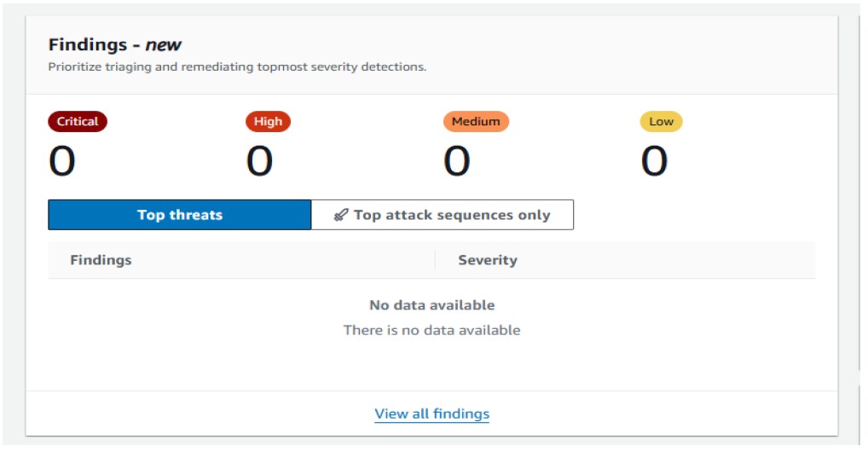Click 'There is no data available' text
This screenshot has height=457, width=868.
click(431, 330)
